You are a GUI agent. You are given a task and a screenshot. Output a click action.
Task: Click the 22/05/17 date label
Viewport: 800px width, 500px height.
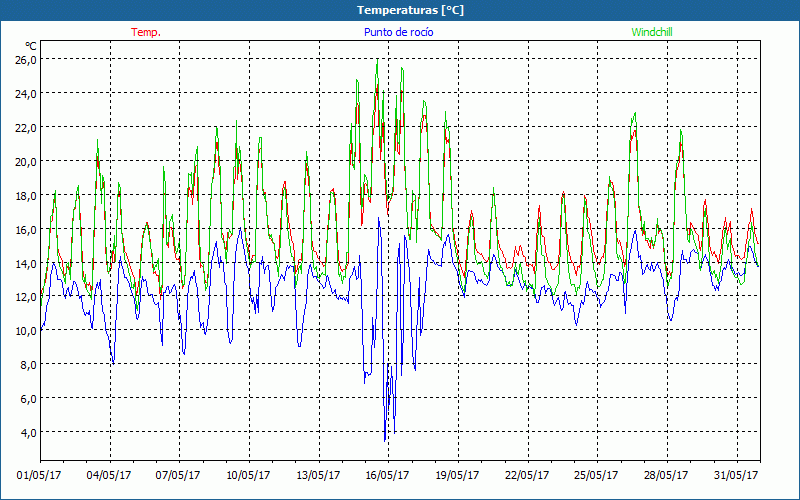click(527, 476)
